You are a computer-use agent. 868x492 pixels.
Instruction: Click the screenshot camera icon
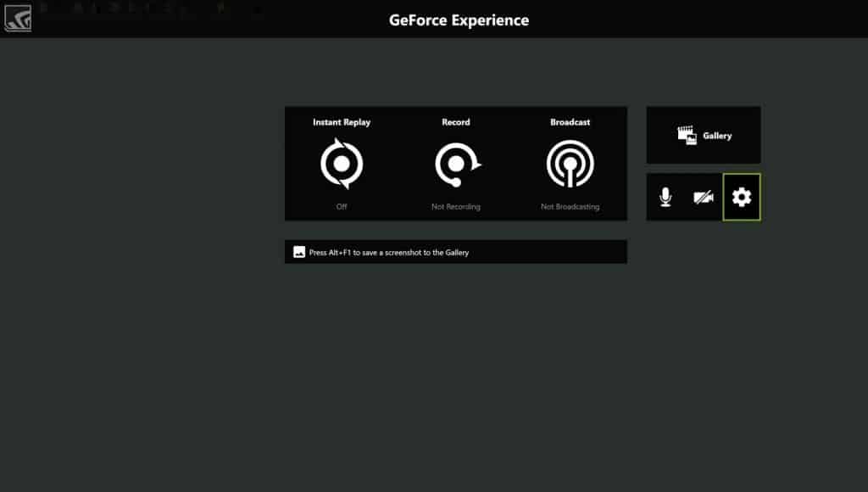click(298, 251)
